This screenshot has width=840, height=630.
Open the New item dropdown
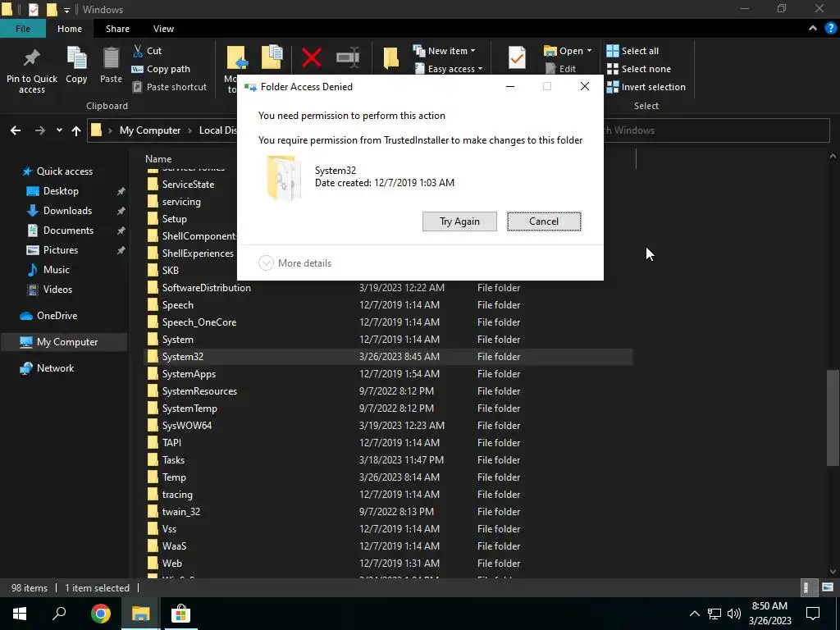[x=444, y=51]
